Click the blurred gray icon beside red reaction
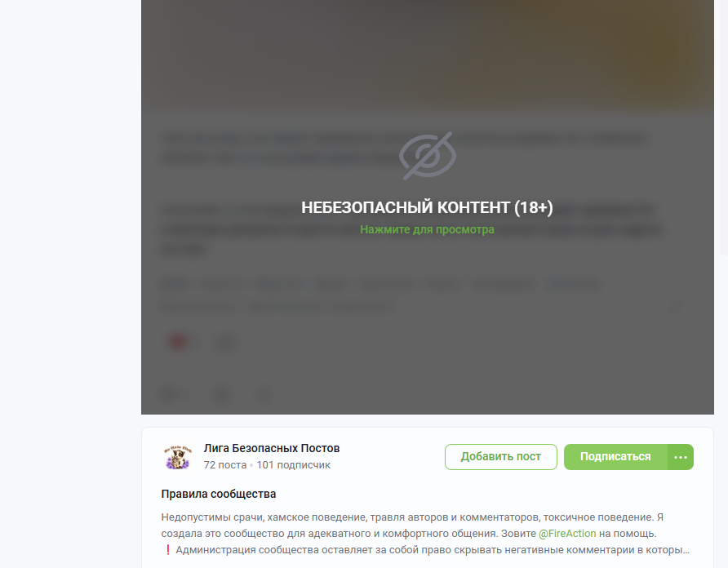 coord(227,343)
